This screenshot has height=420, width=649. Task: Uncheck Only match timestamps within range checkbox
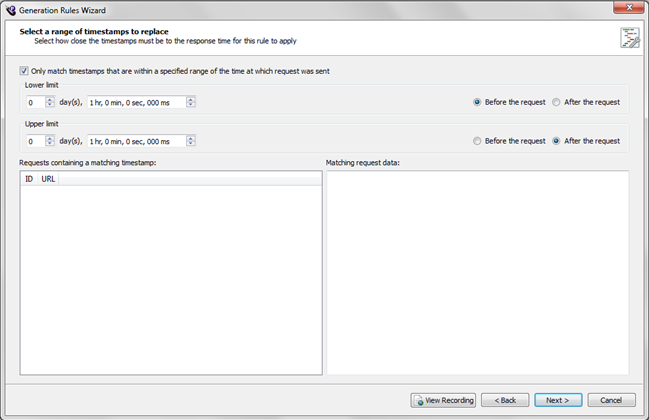(24, 71)
